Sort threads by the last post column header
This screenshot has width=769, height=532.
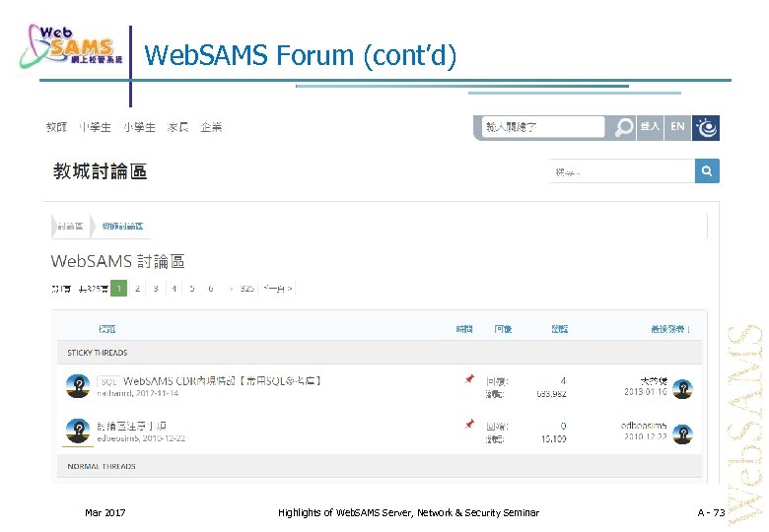click(669, 329)
